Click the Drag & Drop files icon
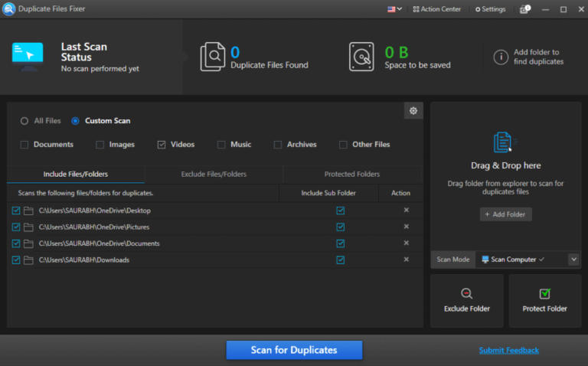The height and width of the screenshot is (366, 588). [x=505, y=142]
